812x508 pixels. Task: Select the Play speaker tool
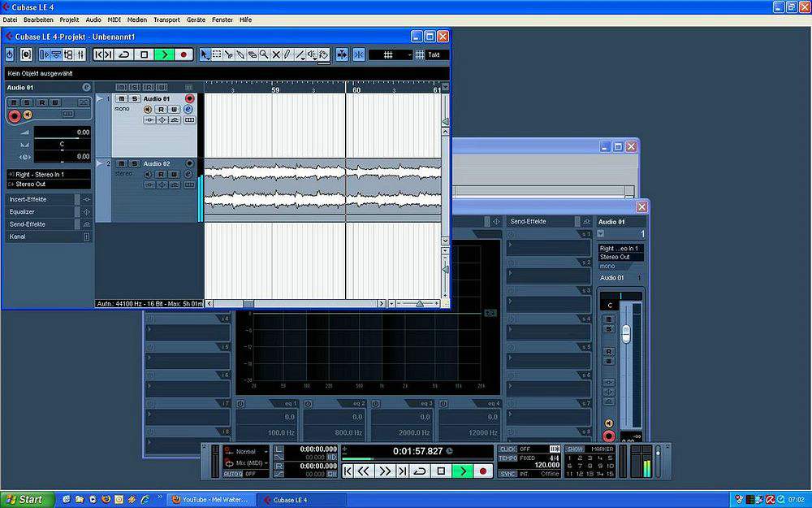click(312, 54)
